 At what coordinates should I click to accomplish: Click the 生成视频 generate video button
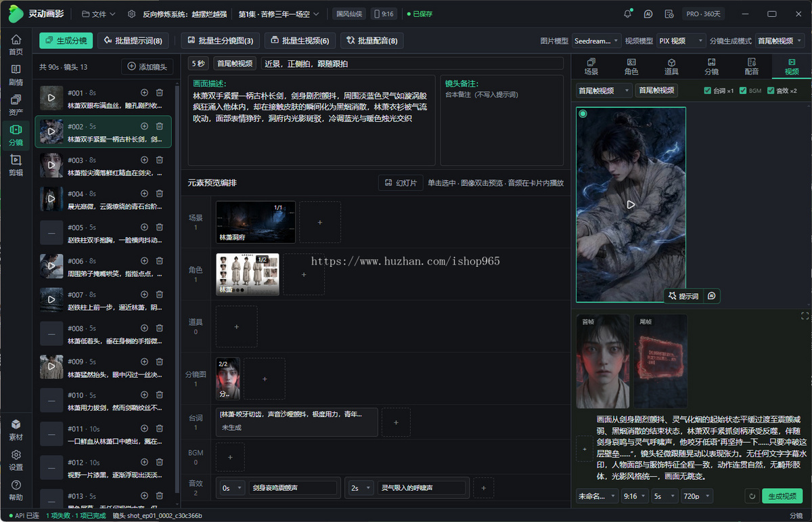coord(782,496)
